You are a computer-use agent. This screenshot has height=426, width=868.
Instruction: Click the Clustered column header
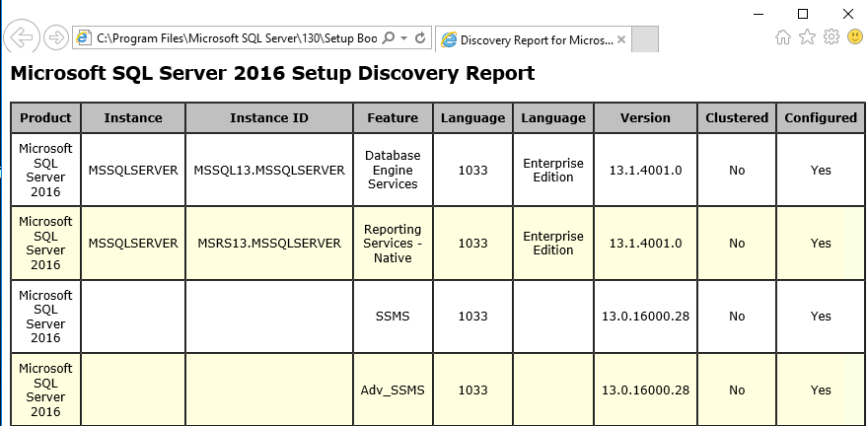pyautogui.click(x=737, y=118)
